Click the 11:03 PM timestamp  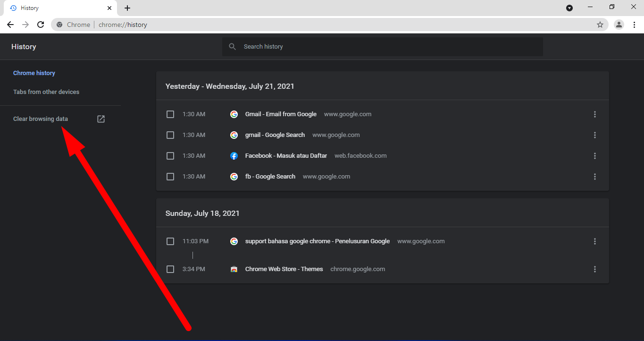[x=195, y=241]
